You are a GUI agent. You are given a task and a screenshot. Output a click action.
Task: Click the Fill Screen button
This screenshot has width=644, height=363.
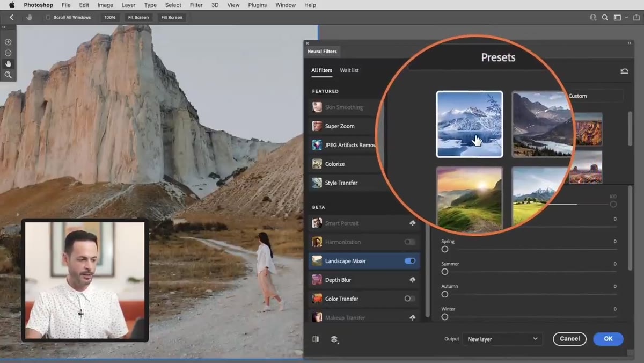pos(172,17)
